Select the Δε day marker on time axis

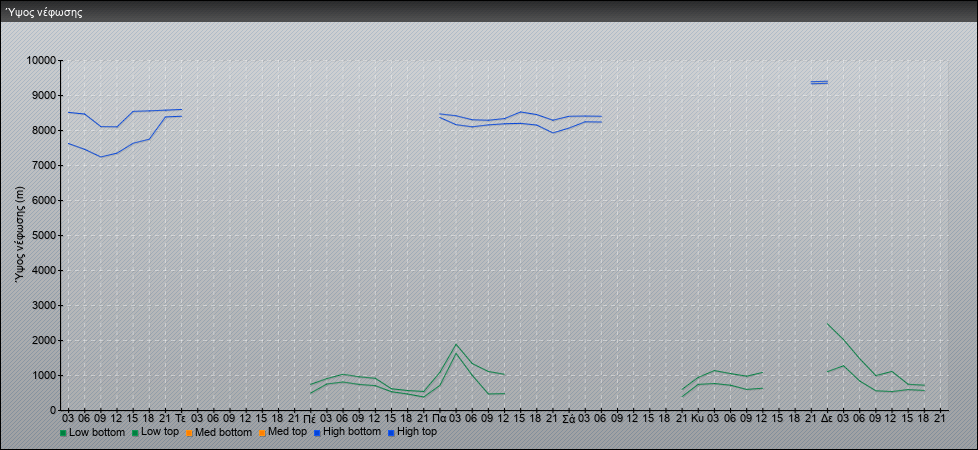click(827, 417)
